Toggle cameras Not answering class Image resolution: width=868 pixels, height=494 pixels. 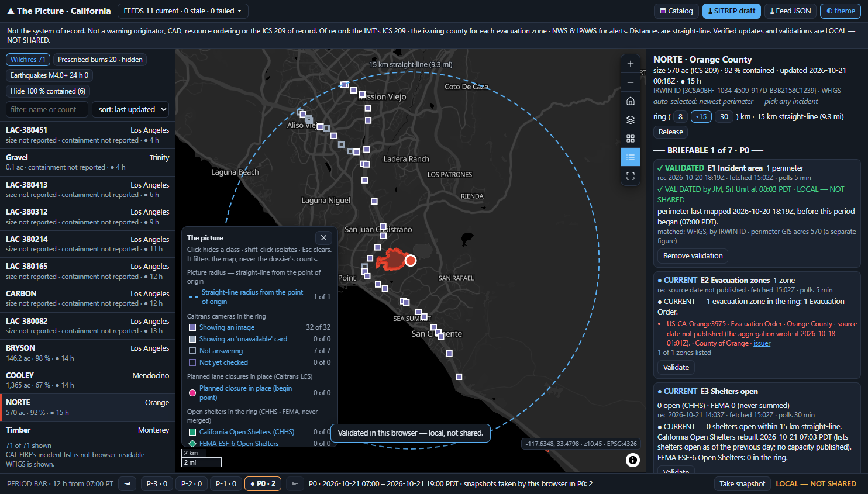pyautogui.click(x=221, y=351)
